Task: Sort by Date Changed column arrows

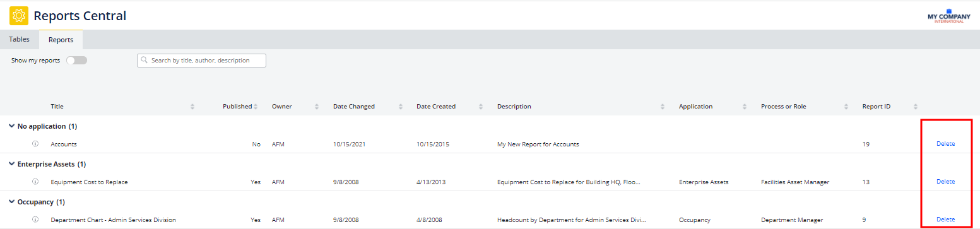Action: click(x=401, y=107)
